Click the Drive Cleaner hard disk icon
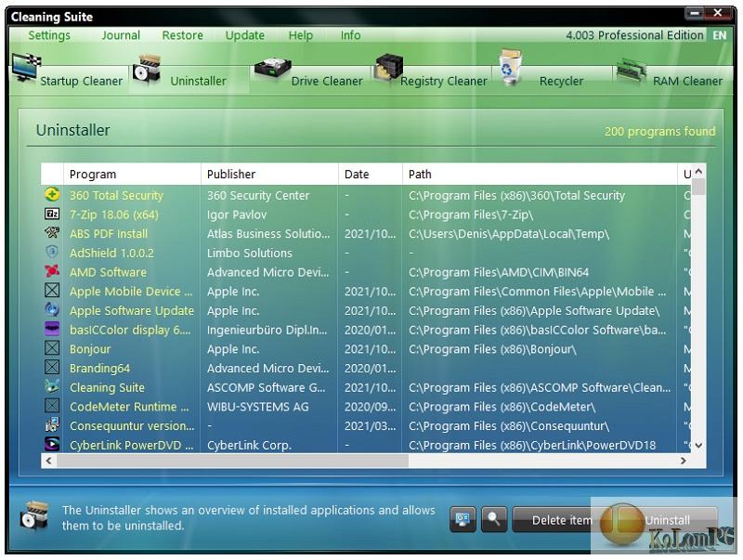 [x=272, y=69]
